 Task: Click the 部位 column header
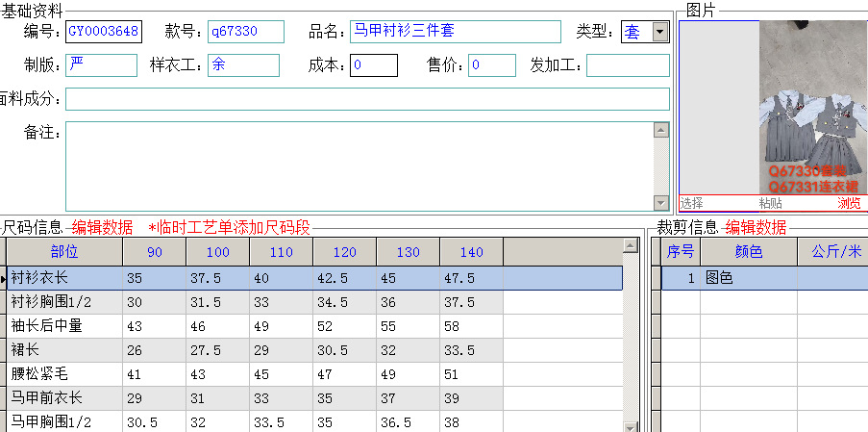point(64,252)
